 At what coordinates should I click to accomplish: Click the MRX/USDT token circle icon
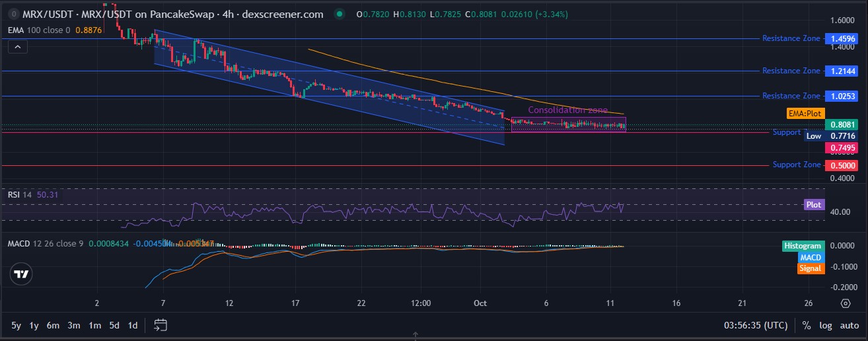tap(12, 14)
